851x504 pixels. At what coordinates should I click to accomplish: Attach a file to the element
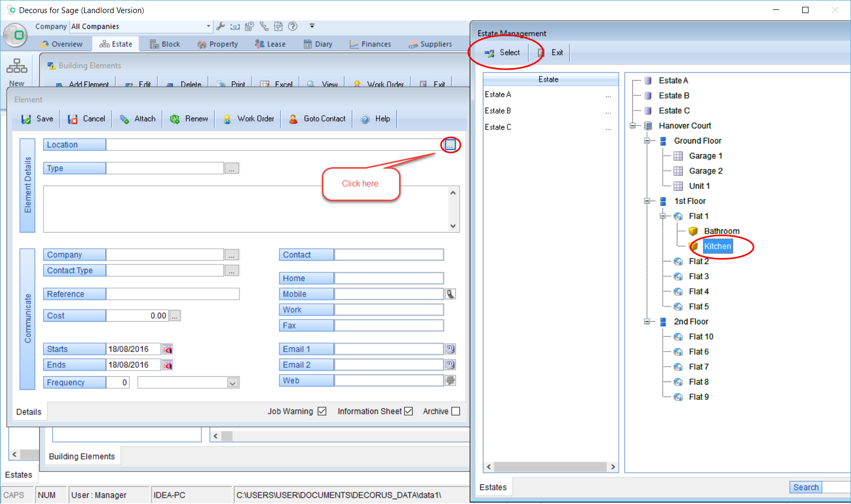pyautogui.click(x=137, y=119)
